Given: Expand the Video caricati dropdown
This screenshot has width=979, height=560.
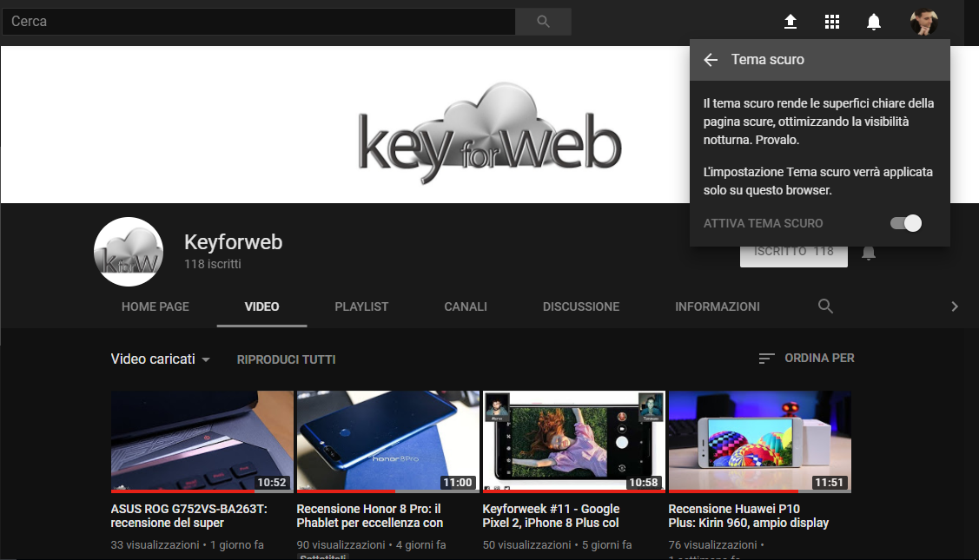Looking at the screenshot, I should (161, 359).
